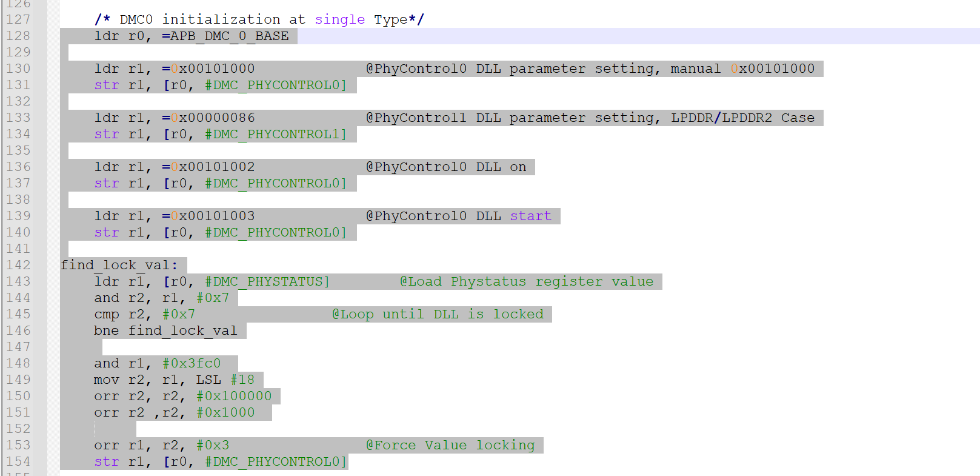
Task: Click the 'find_lock_val:' label definition
Action: (x=119, y=265)
